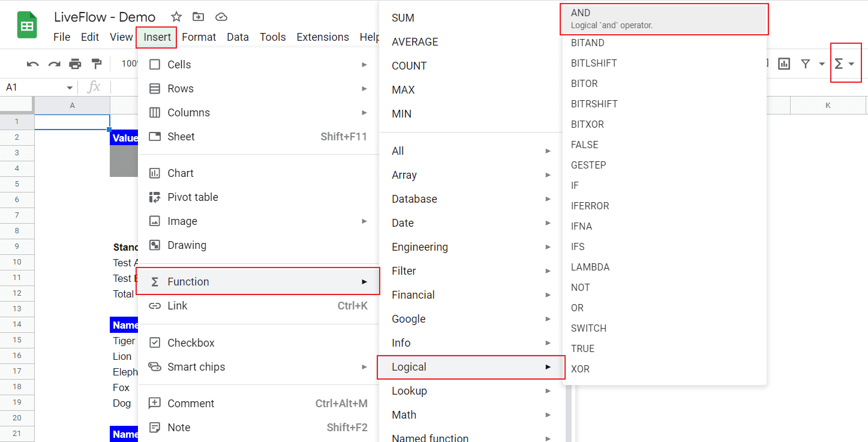
Task: Open the Edit menu
Action: (x=90, y=37)
